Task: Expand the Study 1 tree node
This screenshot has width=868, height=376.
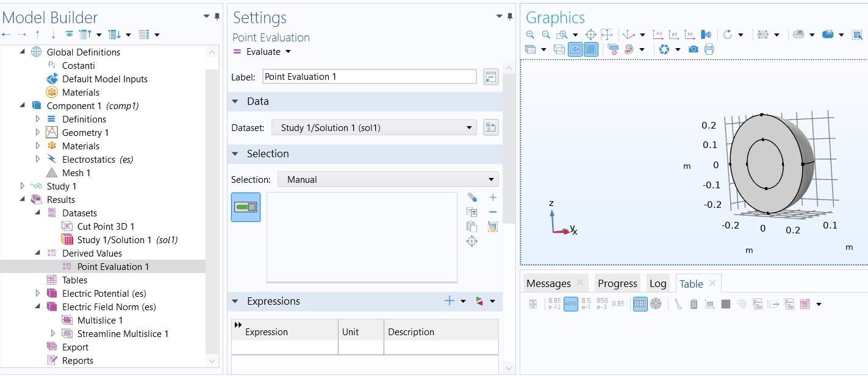Action: pos(23,186)
